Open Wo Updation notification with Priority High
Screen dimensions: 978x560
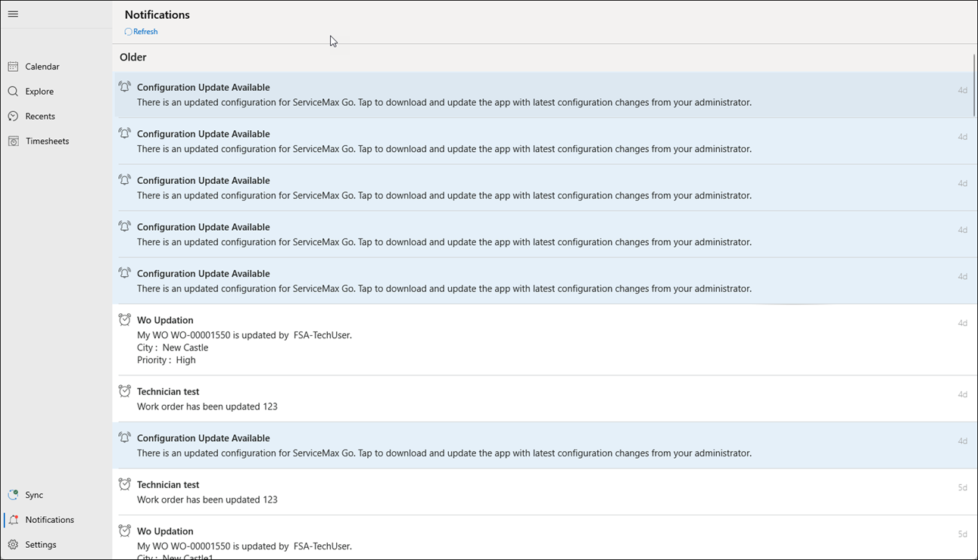[544, 340]
